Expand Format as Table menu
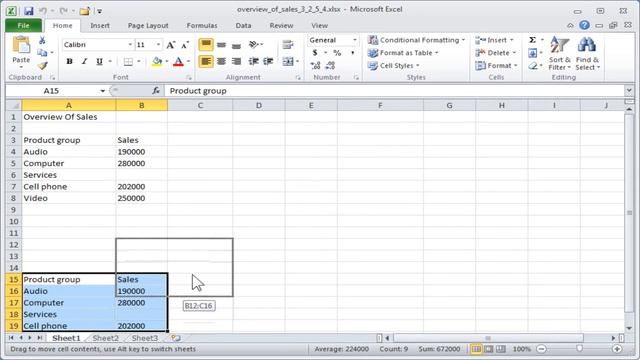 [403, 53]
